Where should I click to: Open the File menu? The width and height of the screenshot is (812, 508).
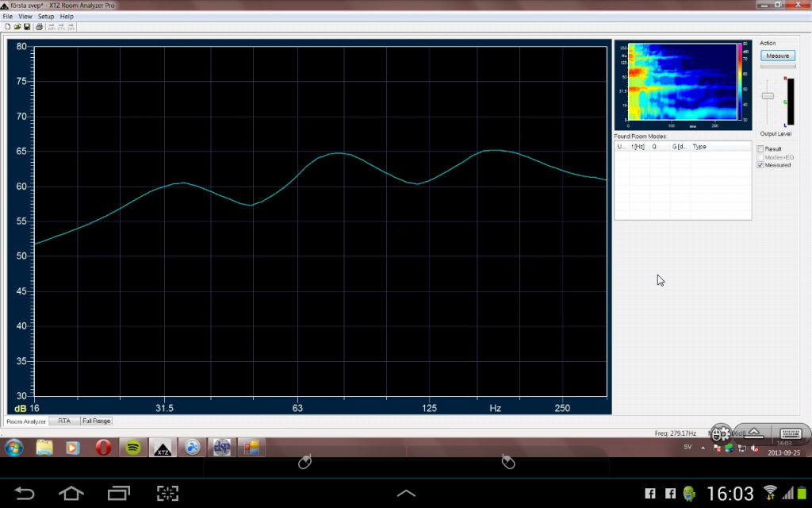click(7, 16)
